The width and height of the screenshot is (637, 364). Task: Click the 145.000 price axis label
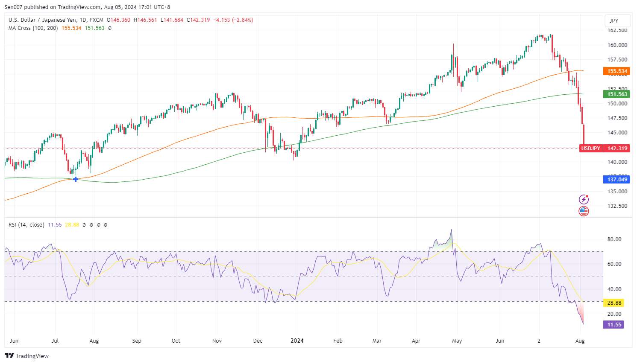pos(617,133)
